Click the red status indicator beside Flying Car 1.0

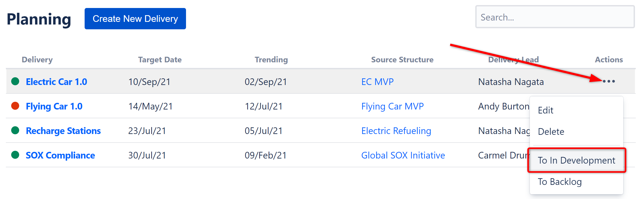point(15,106)
